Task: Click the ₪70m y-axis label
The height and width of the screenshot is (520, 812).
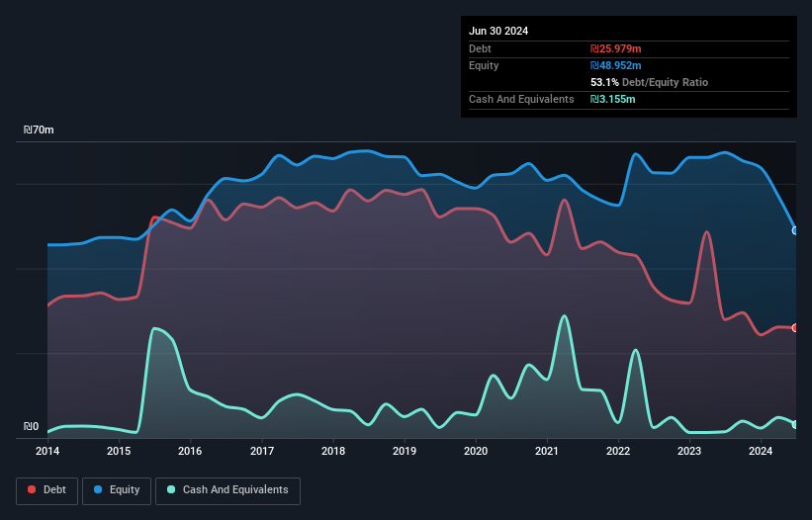Action: (39, 130)
